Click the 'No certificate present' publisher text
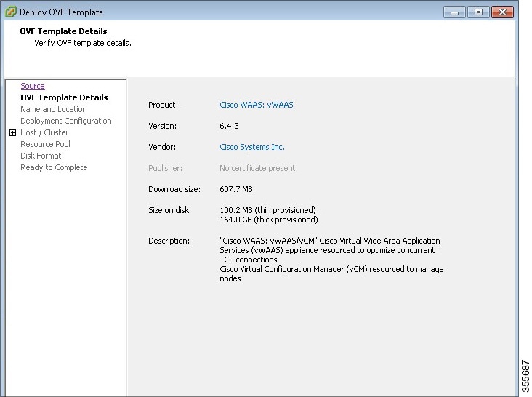 [x=257, y=168]
